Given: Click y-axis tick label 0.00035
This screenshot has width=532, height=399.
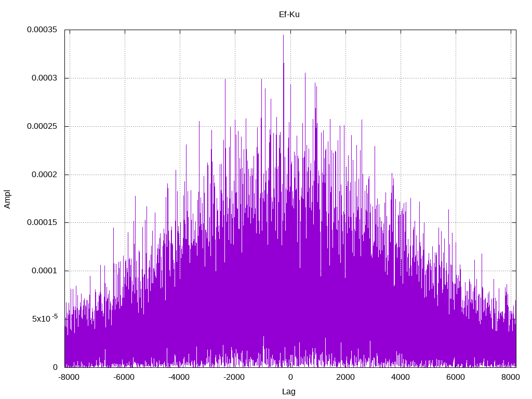Looking at the screenshot, I should click(x=42, y=30).
